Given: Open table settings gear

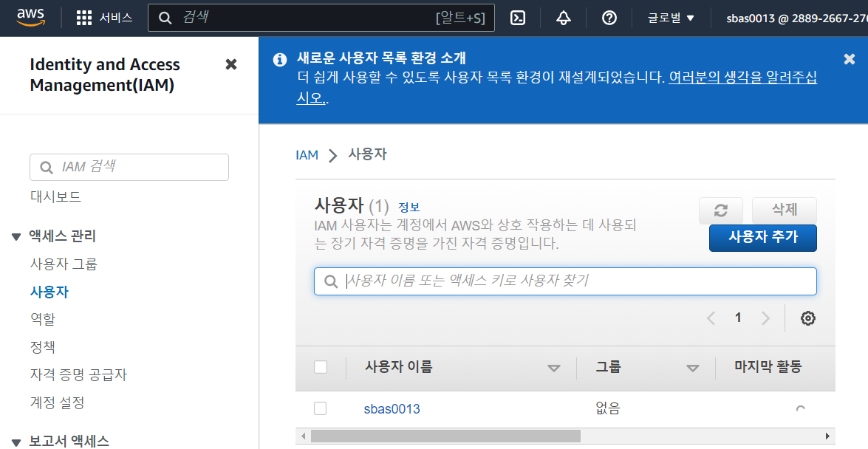Looking at the screenshot, I should click(807, 318).
